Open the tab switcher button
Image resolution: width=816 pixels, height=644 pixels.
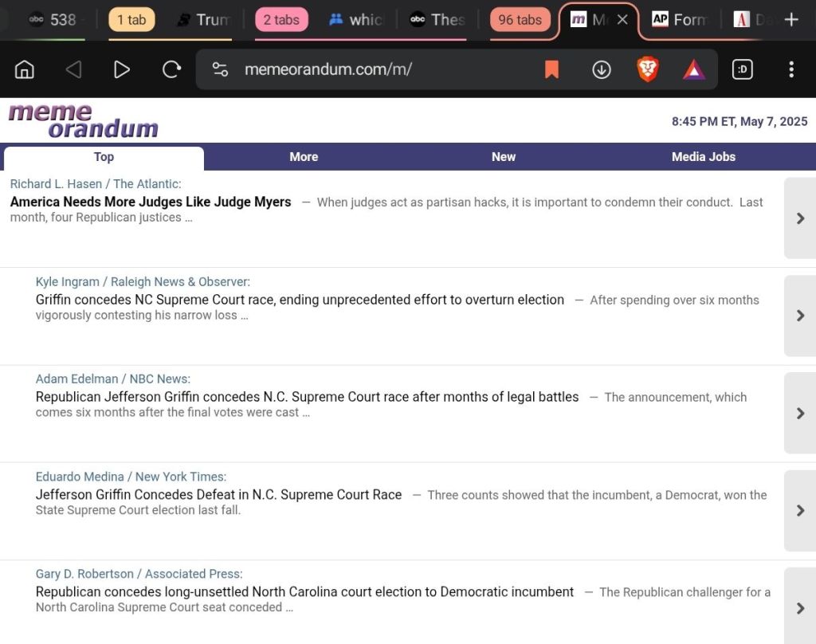point(743,69)
